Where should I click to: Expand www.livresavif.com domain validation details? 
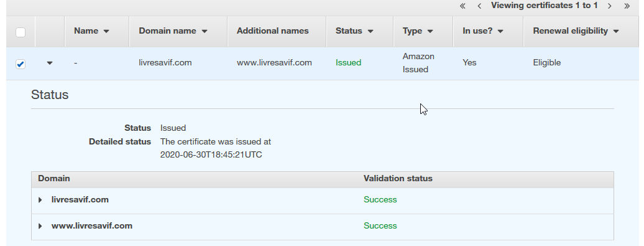pyautogui.click(x=40, y=226)
